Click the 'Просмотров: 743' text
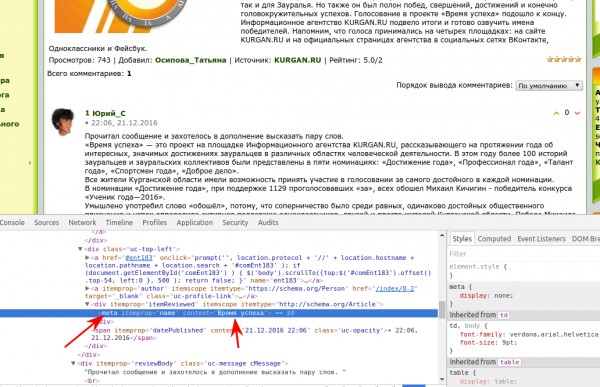Screen dimensions: 600x387 79,60
